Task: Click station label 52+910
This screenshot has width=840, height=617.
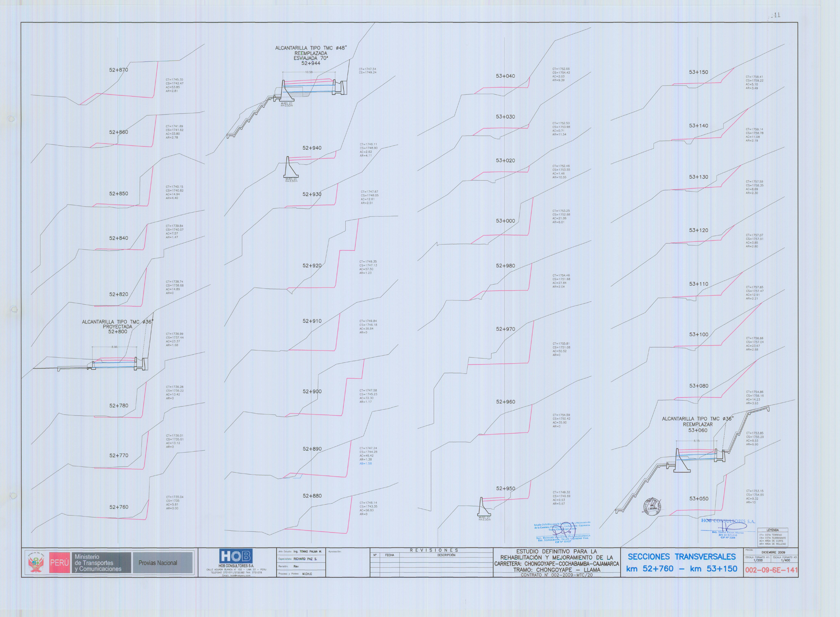Action: pos(312,321)
